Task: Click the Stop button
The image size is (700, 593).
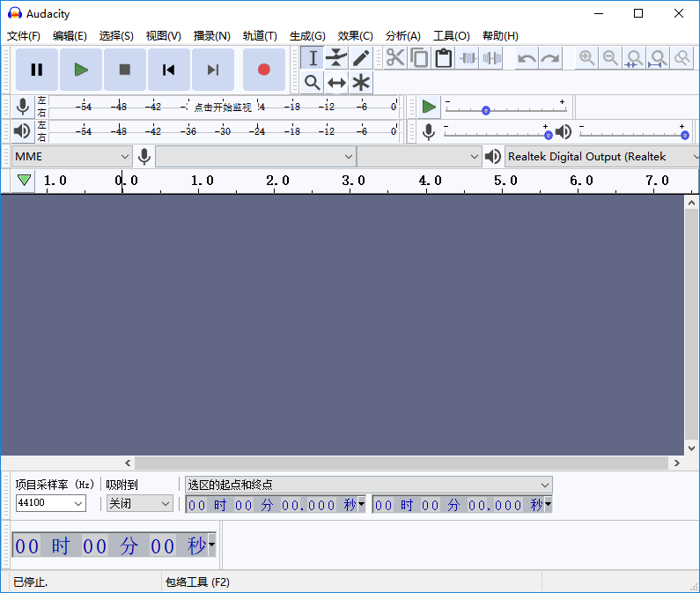Action: pyautogui.click(x=124, y=70)
